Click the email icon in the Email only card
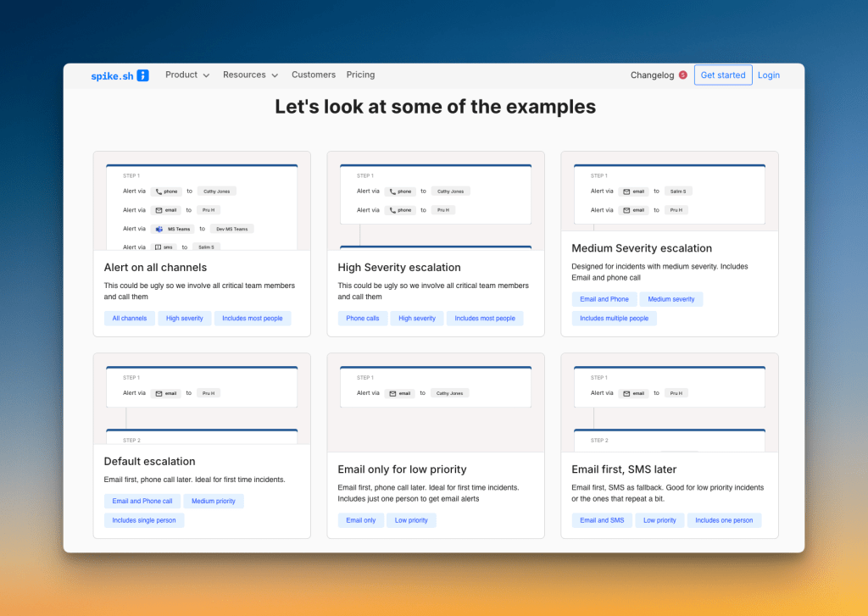The height and width of the screenshot is (616, 868). [x=392, y=393]
